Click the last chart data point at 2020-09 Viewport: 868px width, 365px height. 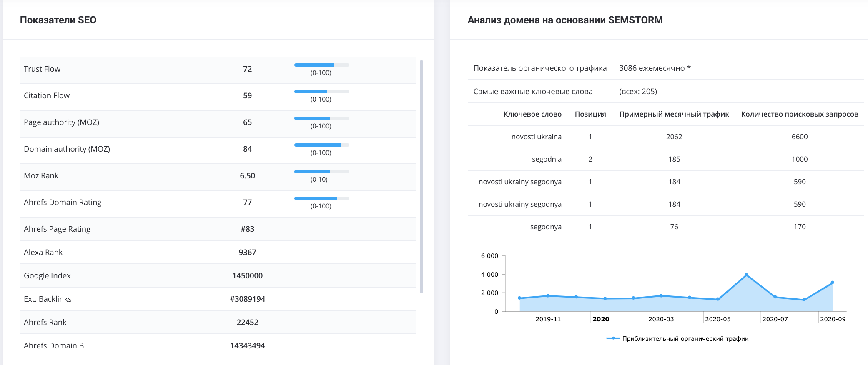click(832, 282)
